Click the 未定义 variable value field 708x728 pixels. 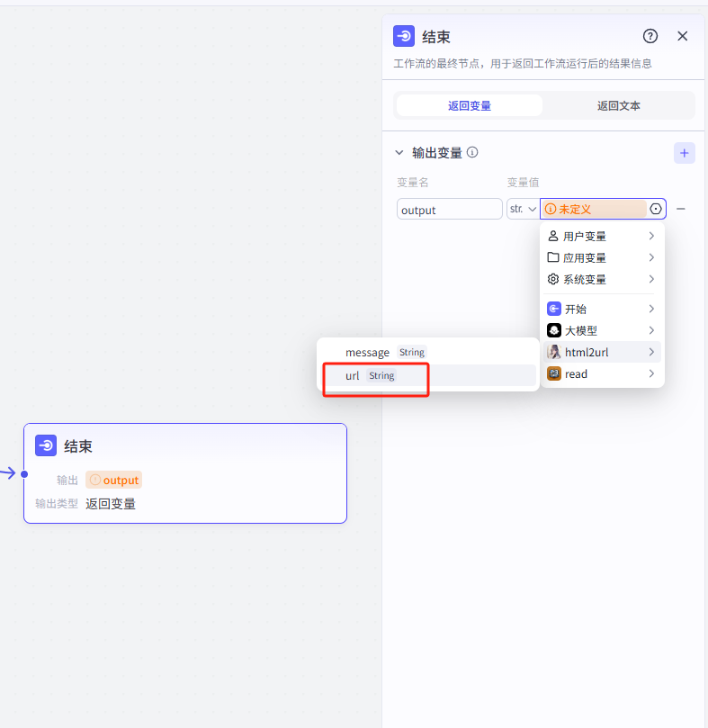595,209
